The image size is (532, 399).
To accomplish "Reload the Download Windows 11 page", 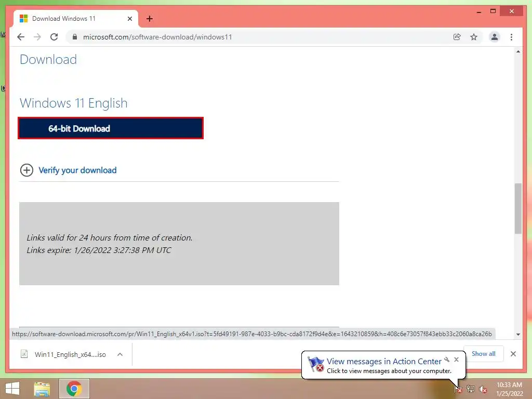I will pos(54,37).
